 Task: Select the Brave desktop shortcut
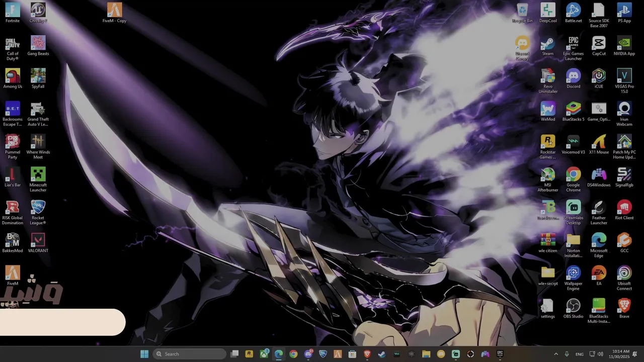pyautogui.click(x=624, y=309)
